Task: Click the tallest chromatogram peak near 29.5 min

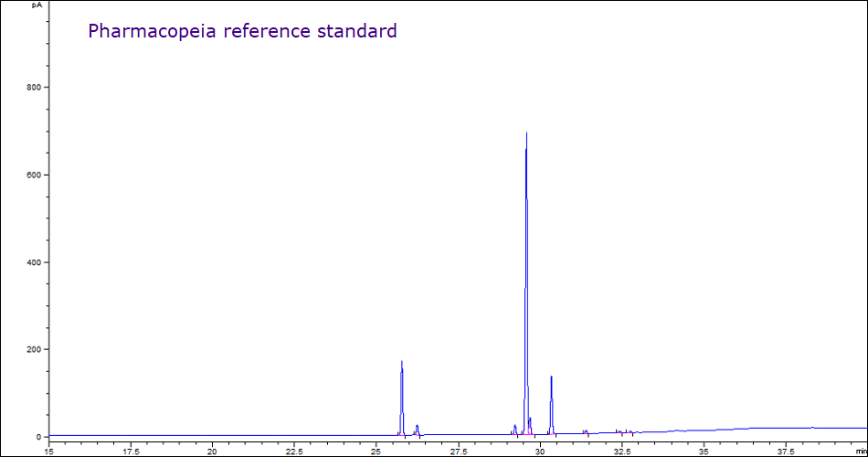Action: point(526,283)
